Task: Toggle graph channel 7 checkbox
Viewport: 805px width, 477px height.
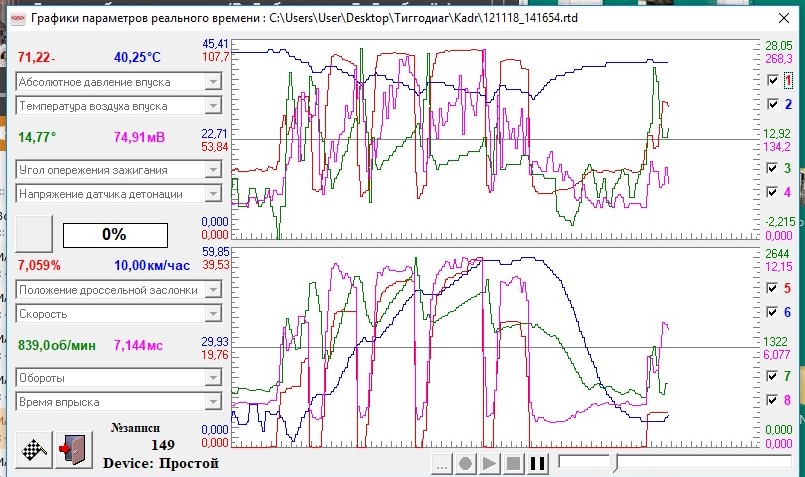Action: point(772,376)
